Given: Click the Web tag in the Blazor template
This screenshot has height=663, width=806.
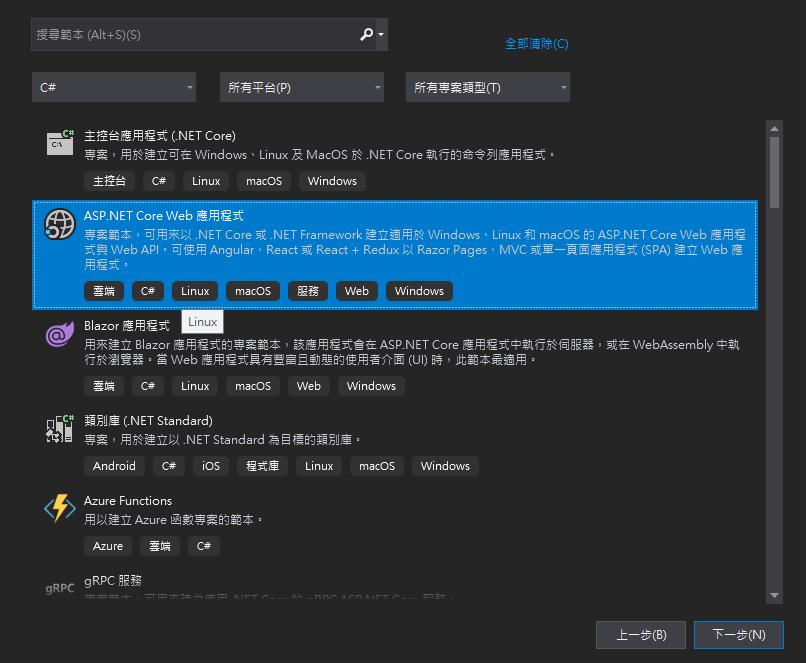Looking at the screenshot, I should (308, 386).
